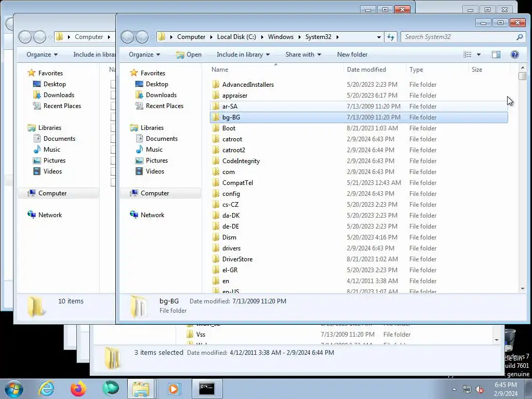Screen dimensions: 532x399
Task: Click the New folder button
Action: click(x=352, y=54)
